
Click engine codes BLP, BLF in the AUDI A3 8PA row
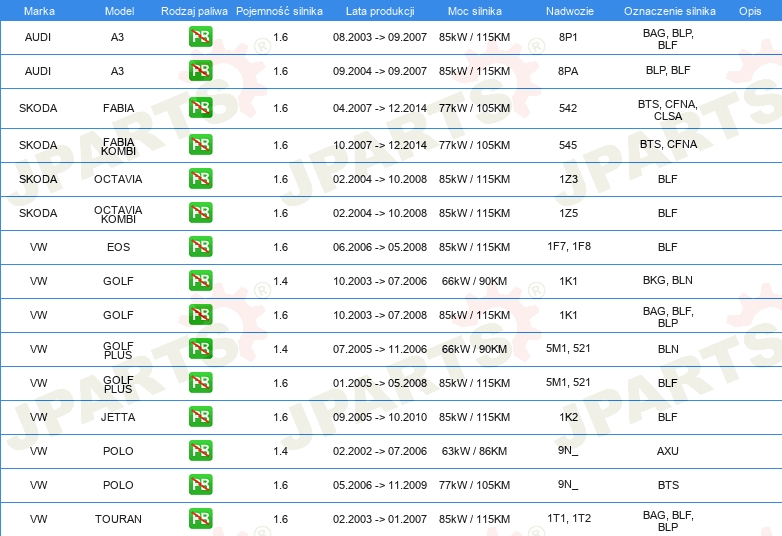[668, 70]
